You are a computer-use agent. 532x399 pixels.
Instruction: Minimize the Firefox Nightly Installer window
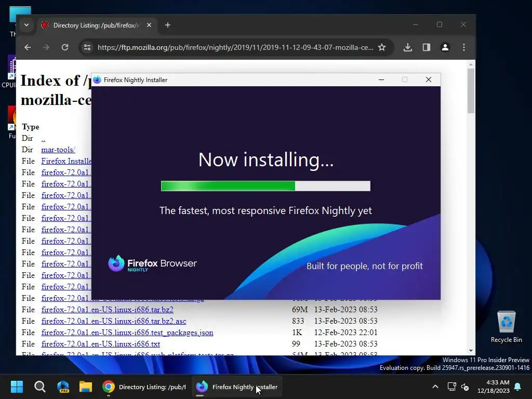point(381,79)
